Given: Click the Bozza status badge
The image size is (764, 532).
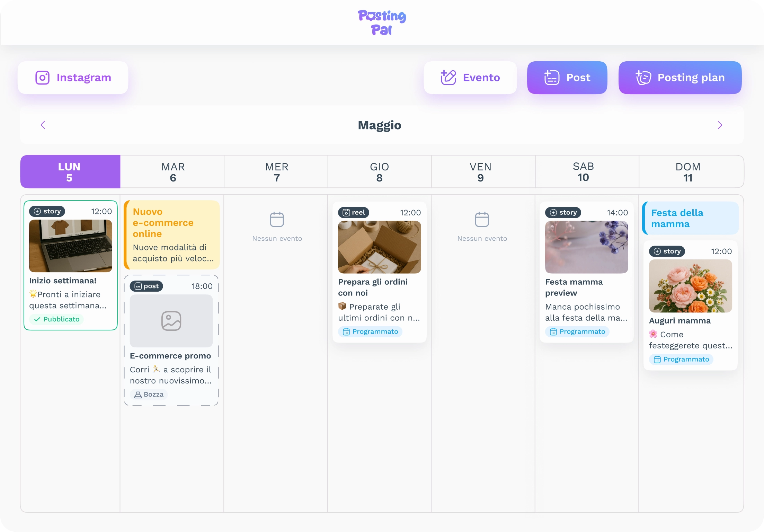Looking at the screenshot, I should (x=149, y=394).
